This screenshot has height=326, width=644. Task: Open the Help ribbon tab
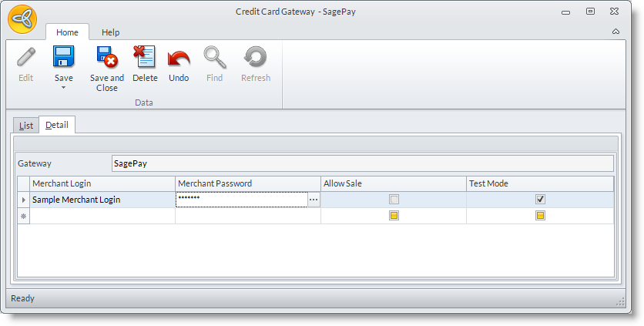[x=110, y=32]
